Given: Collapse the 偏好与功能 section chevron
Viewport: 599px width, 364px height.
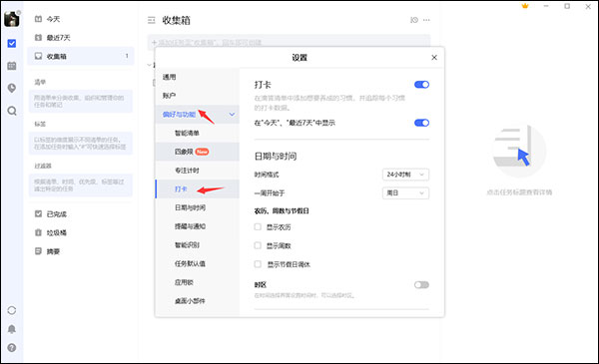Looking at the screenshot, I should [232, 115].
